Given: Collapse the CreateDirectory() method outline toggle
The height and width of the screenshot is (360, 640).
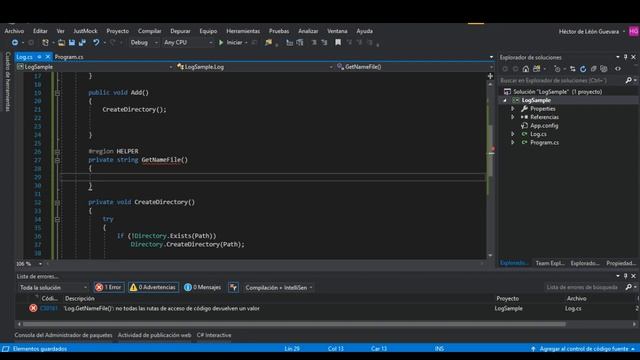Looking at the screenshot, I should [x=57, y=202].
